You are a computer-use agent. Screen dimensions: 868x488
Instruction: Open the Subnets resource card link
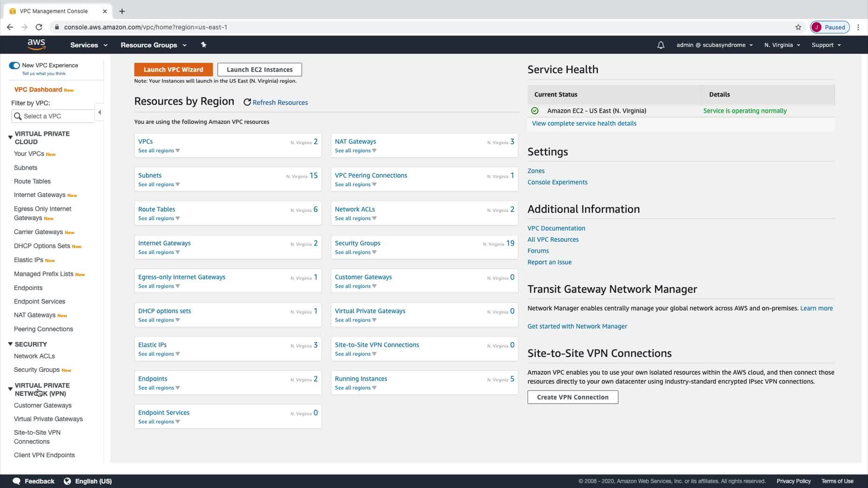click(150, 175)
